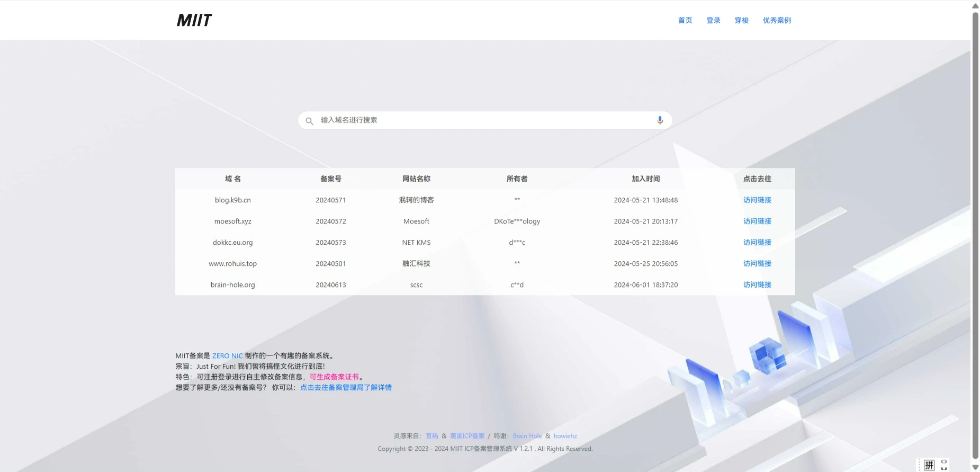
Task: Visit the link for moesoft.xyz row
Action: pyautogui.click(x=757, y=221)
